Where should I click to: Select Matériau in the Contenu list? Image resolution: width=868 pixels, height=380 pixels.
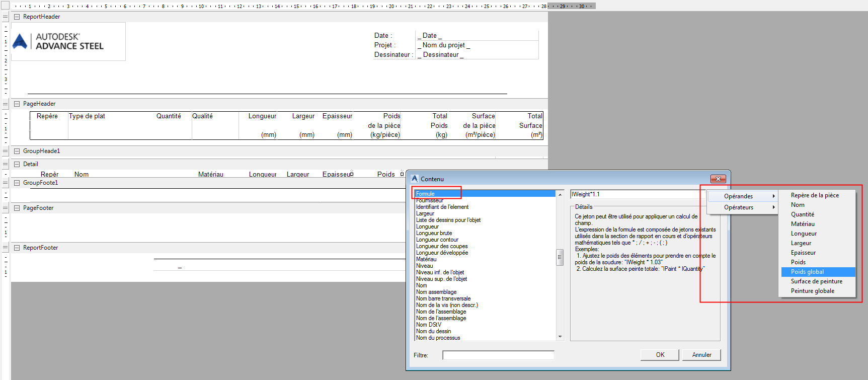pos(485,259)
